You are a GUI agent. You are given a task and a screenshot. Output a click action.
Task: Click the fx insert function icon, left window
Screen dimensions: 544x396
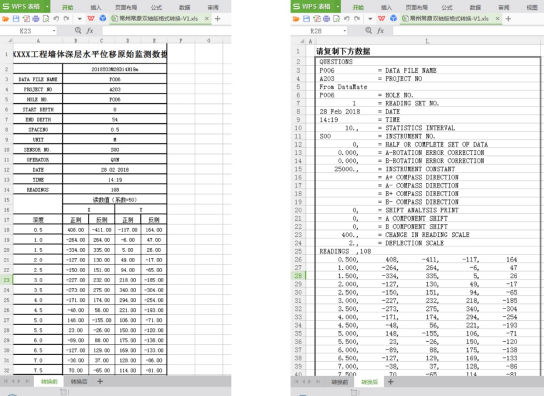click(90, 31)
